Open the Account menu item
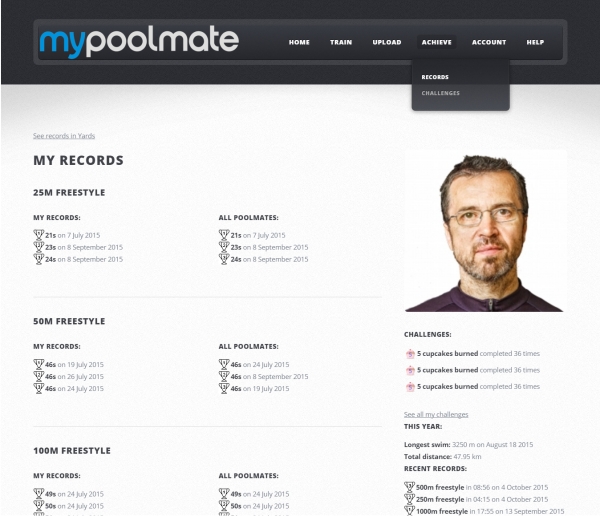This screenshot has width=600, height=516. click(x=489, y=42)
